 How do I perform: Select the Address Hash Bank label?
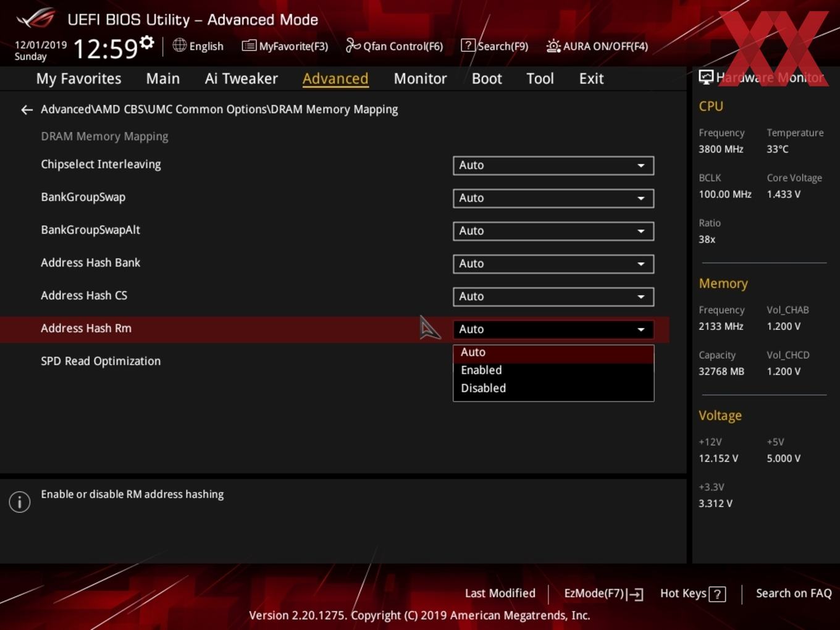click(x=90, y=262)
